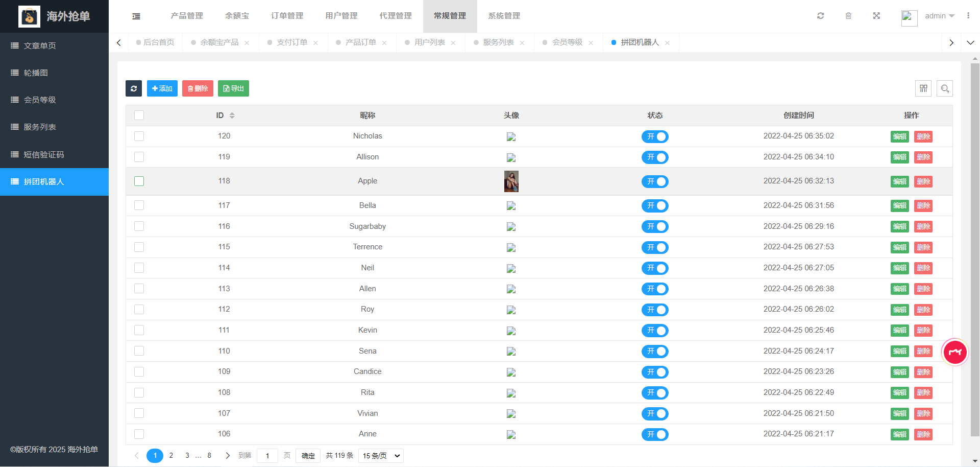Screen dimensions: 980x467
Task: Click the trash clear-cache icon in header
Action: (x=848, y=16)
